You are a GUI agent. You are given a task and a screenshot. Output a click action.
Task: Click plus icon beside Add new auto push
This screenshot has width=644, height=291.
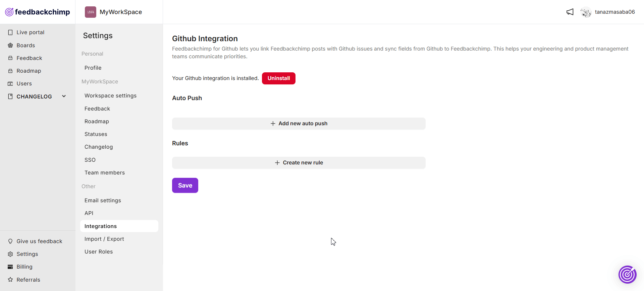pos(273,124)
